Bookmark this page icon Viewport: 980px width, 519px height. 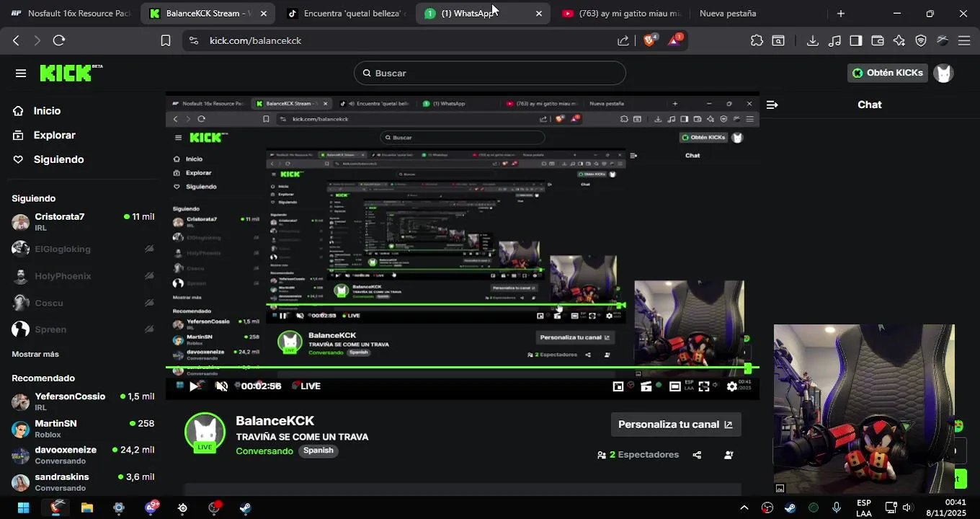pyautogui.click(x=166, y=40)
